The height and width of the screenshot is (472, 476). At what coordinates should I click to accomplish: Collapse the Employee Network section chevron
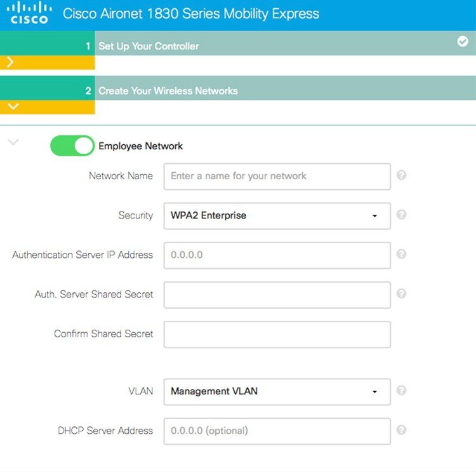click(13, 142)
